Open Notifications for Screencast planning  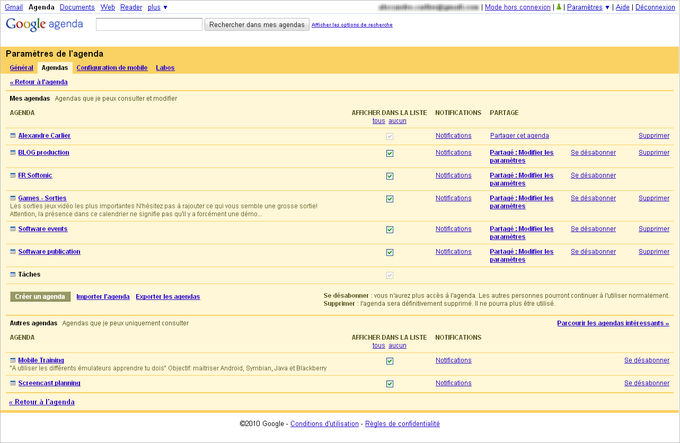tap(453, 383)
